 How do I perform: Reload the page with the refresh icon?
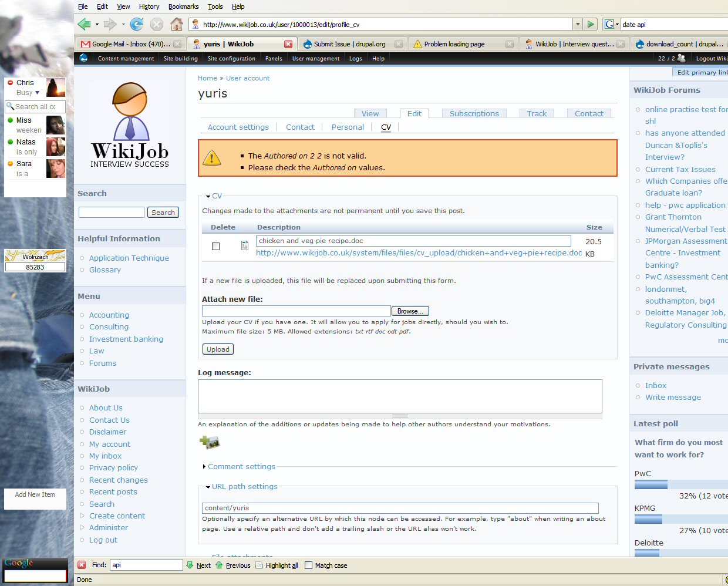click(137, 24)
